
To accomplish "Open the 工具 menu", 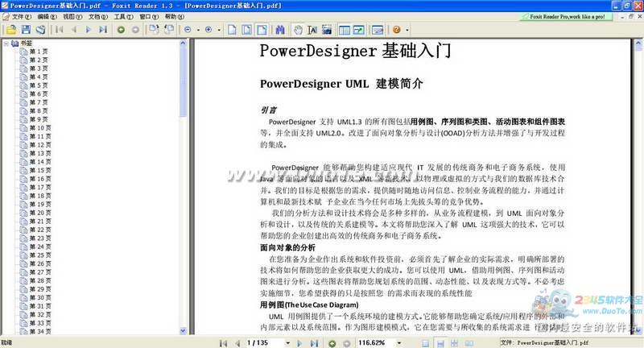I will click(x=124, y=17).
